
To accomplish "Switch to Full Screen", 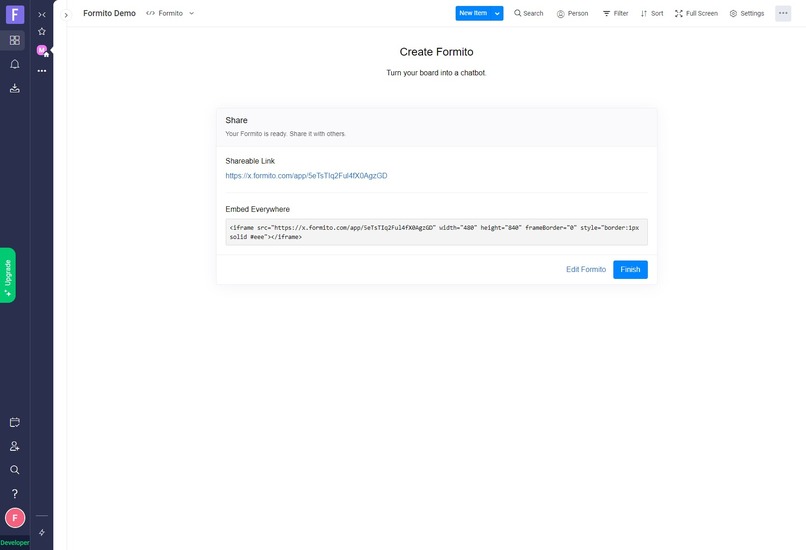I will 696,13.
